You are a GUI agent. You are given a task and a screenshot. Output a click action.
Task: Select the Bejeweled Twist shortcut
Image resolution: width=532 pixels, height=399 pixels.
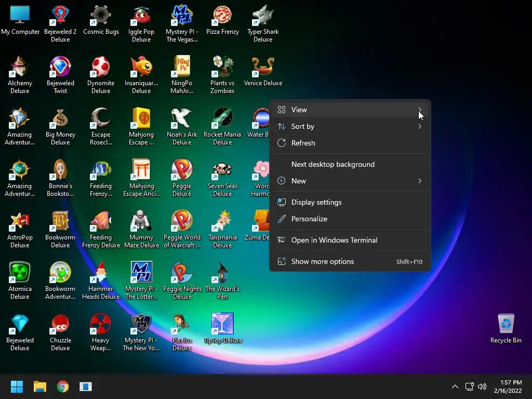[60, 75]
